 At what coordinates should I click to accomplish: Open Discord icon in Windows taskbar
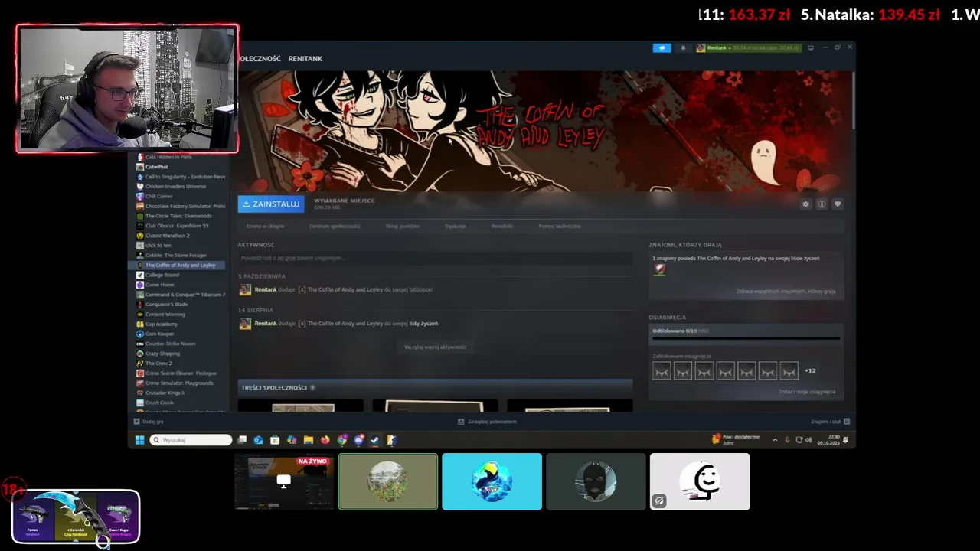click(358, 440)
